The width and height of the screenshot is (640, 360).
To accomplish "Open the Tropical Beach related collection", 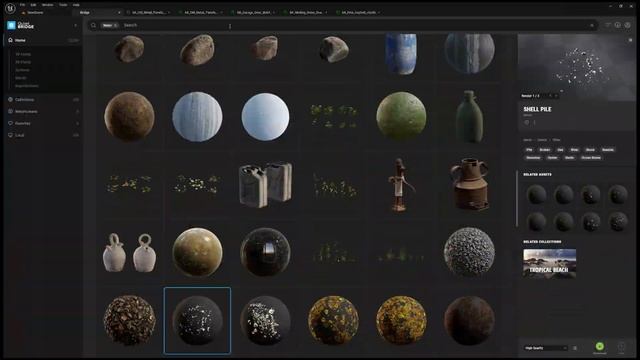I will point(549,264).
